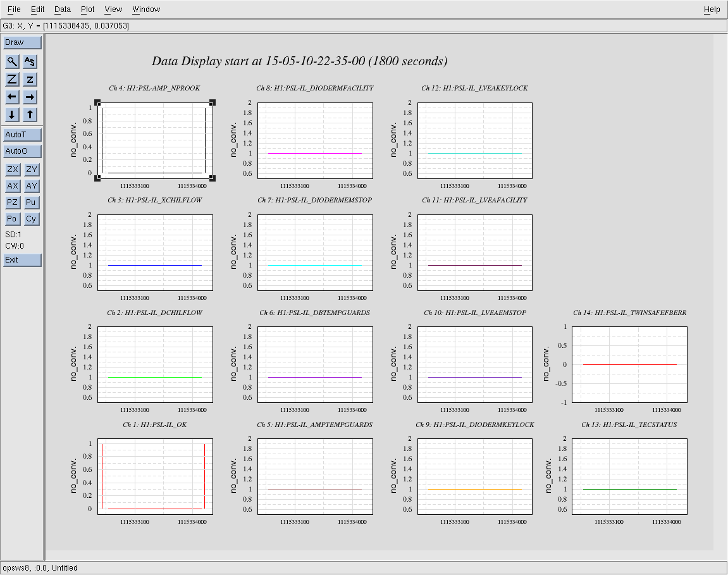Click the Pu toolbar button

(31, 202)
